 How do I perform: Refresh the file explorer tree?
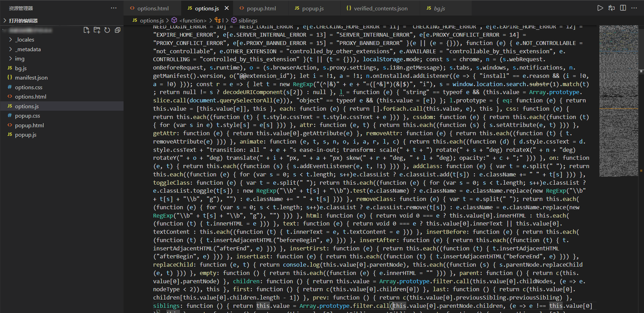[107, 30]
